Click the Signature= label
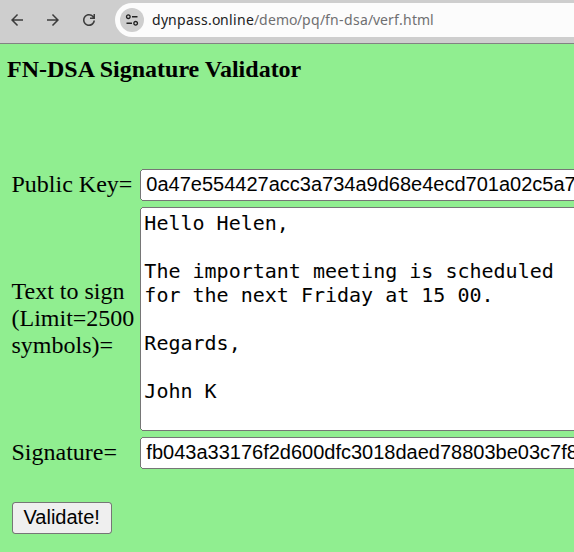 click(64, 453)
